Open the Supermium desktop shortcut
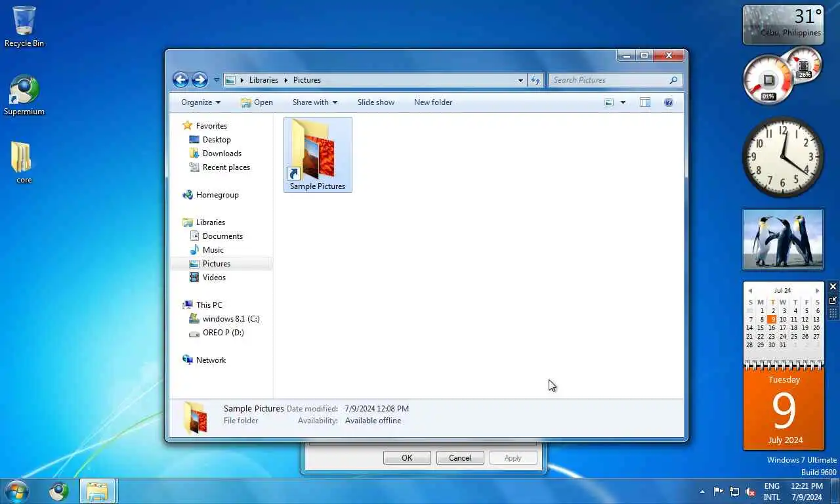 24,96
